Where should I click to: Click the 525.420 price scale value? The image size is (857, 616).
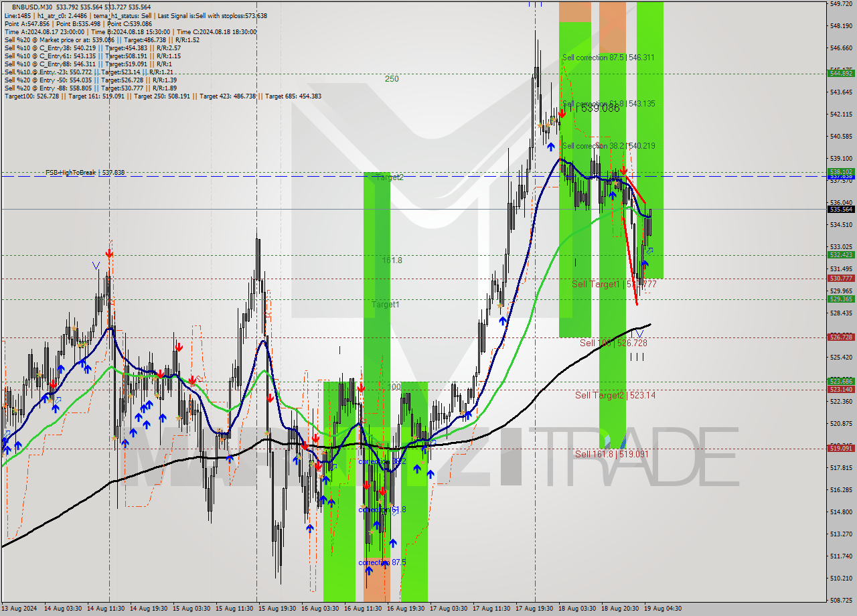[x=841, y=357]
